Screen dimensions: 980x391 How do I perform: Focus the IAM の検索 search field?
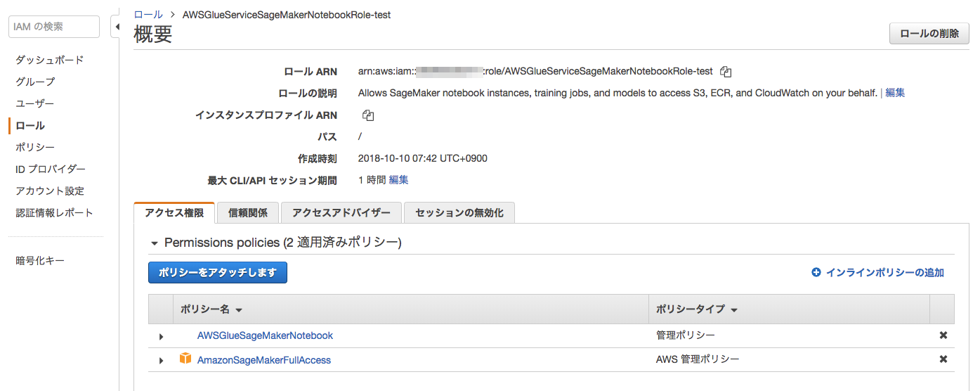(54, 27)
